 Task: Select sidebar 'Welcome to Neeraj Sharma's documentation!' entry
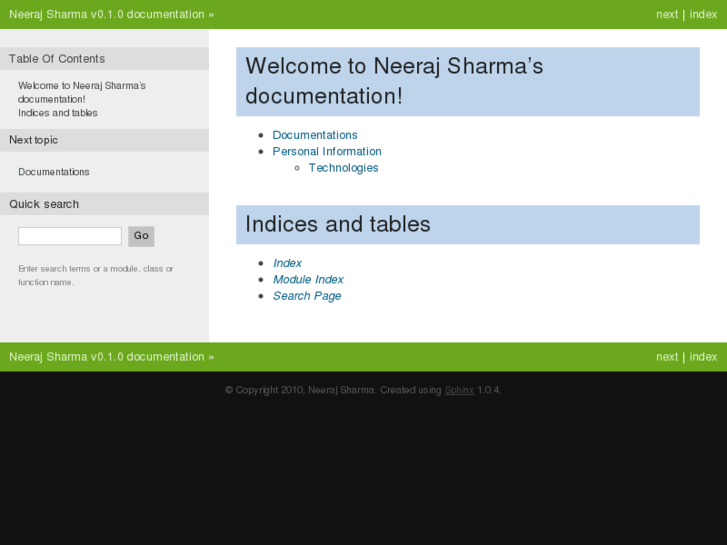coord(82,92)
